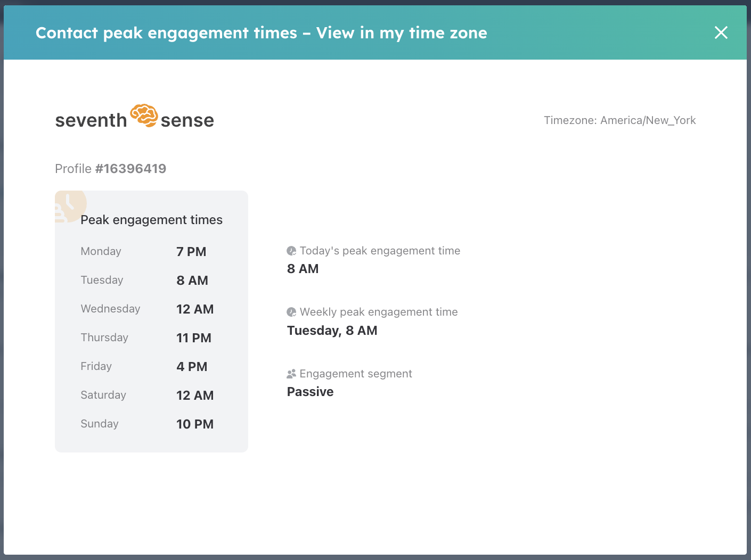The width and height of the screenshot is (751, 560).
Task: Click the Saturday row label
Action: pyautogui.click(x=103, y=395)
